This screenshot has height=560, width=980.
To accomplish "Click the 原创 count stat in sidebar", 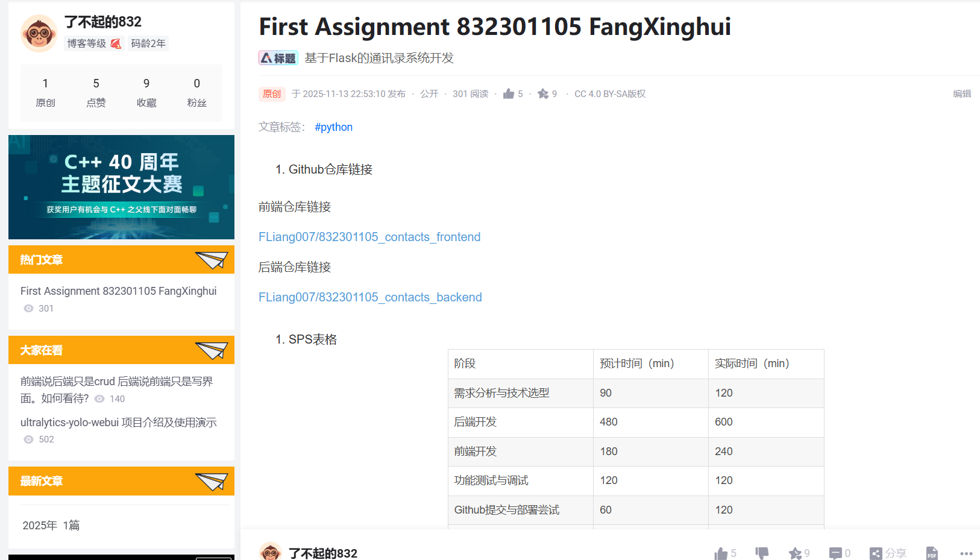I will [45, 93].
